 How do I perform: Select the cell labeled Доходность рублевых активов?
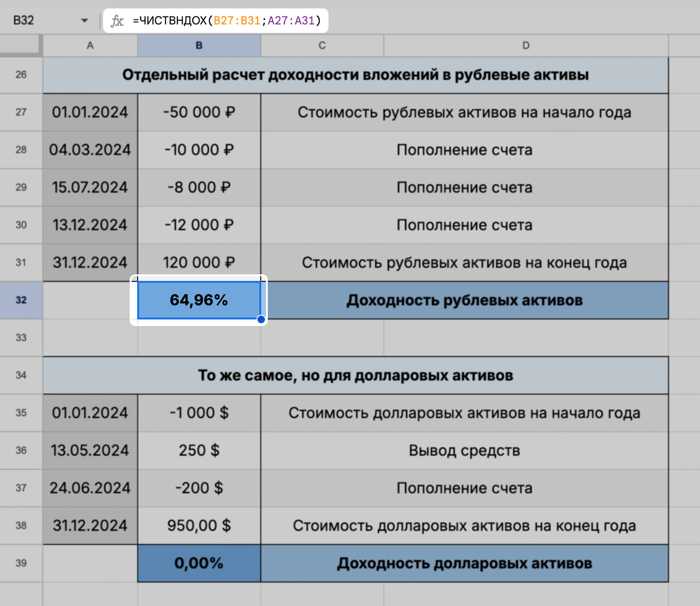point(464,300)
